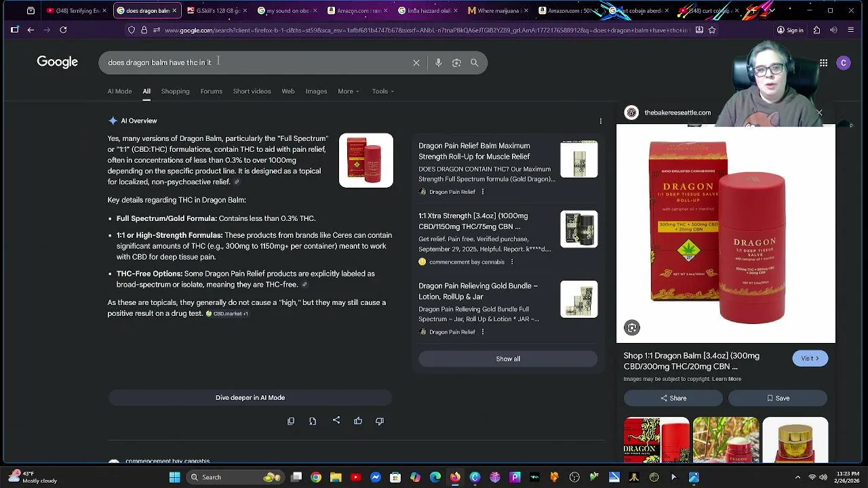868x488 pixels.
Task: Click Share button under product image
Action: pos(674,399)
